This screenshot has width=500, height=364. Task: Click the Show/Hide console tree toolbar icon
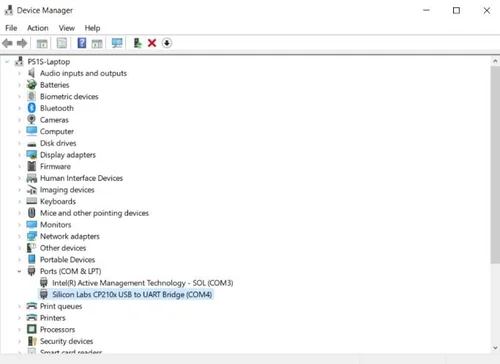coord(42,43)
